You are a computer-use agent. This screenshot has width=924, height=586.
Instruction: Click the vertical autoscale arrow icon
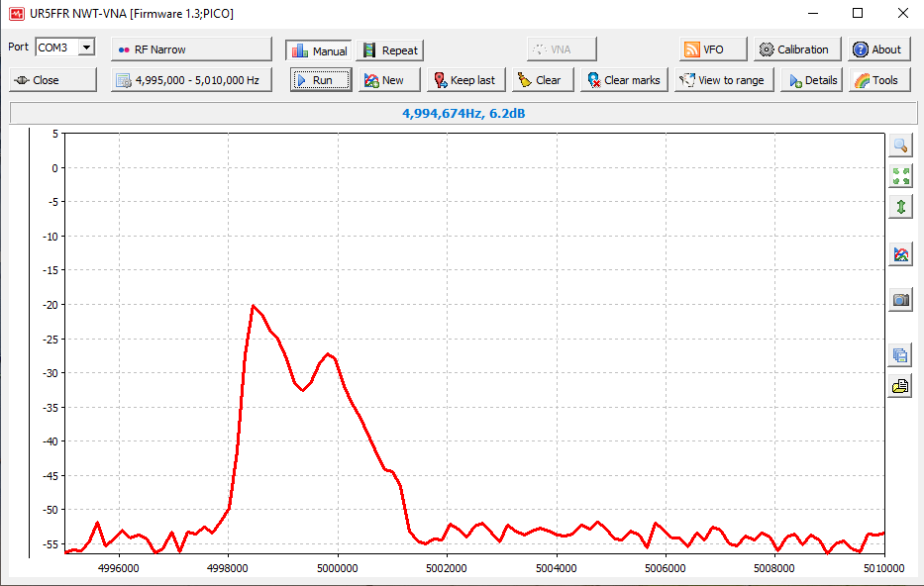point(900,207)
